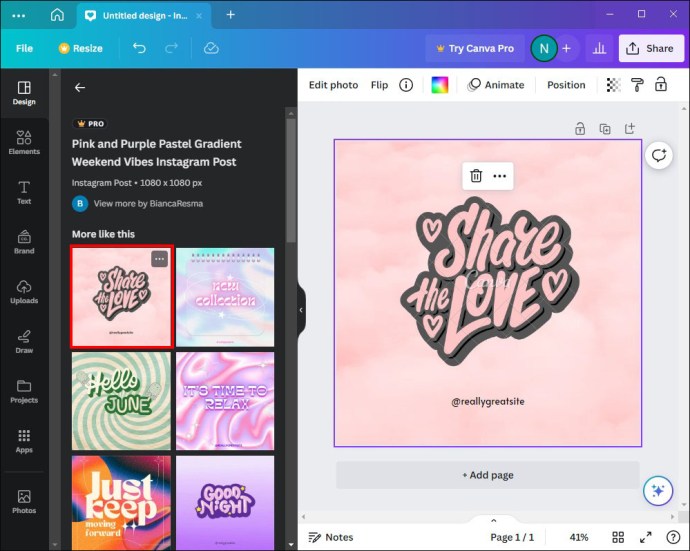Image resolution: width=690 pixels, height=551 pixels.
Task: Open the Notes panel
Action: (x=331, y=537)
